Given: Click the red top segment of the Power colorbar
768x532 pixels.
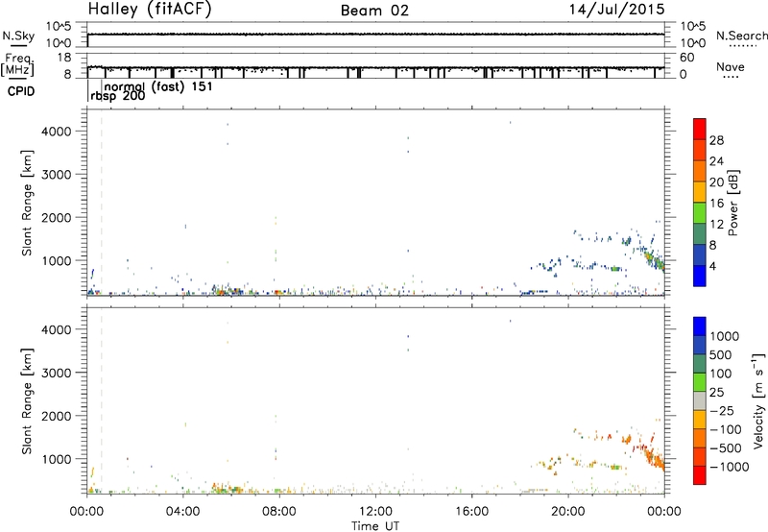Looking at the screenshot, I should tap(700, 130).
